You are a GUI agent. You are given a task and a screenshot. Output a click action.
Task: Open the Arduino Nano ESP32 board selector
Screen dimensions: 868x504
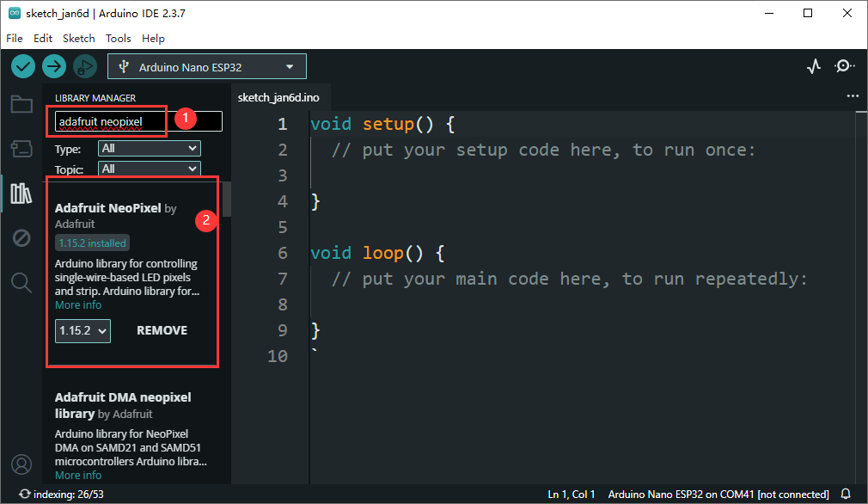point(206,66)
